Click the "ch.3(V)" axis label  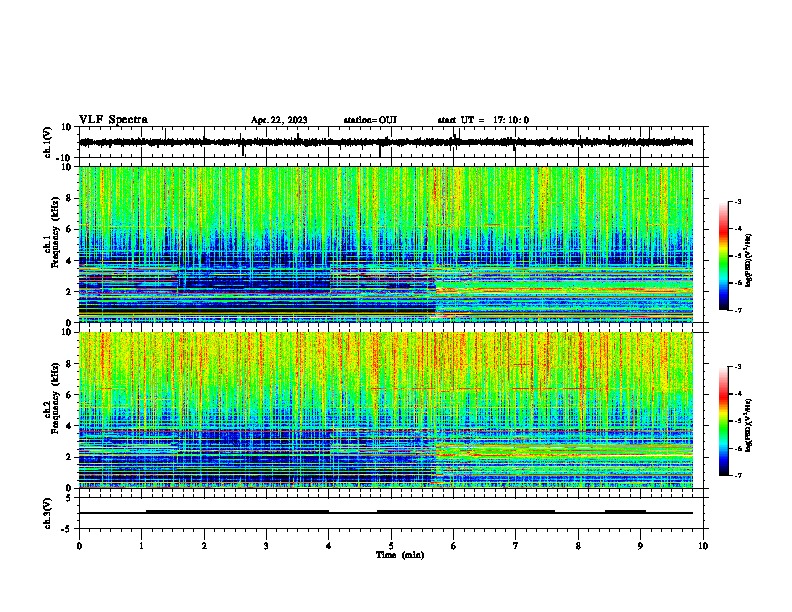(48, 513)
